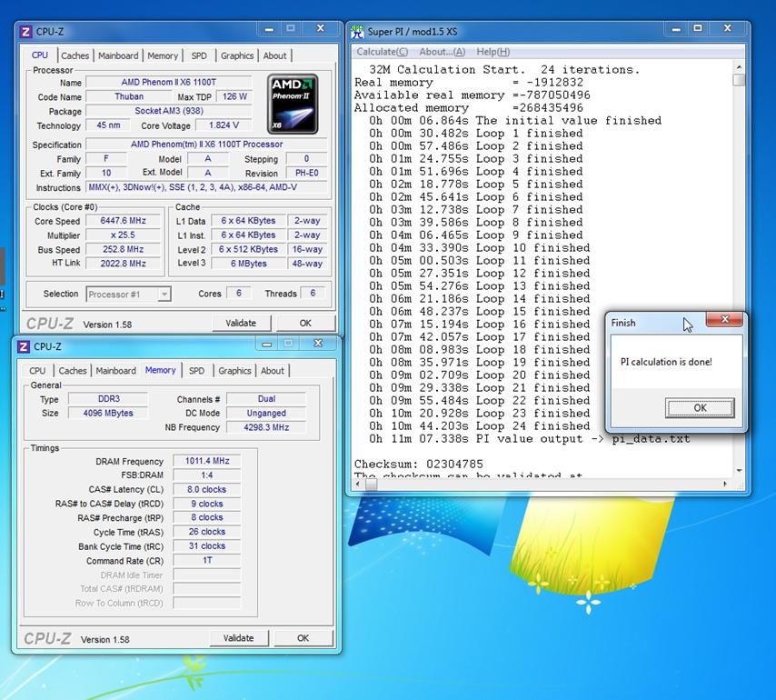776x700 pixels.
Task: Click the Core Speed value 6447.6 MHz
Action: point(124,221)
